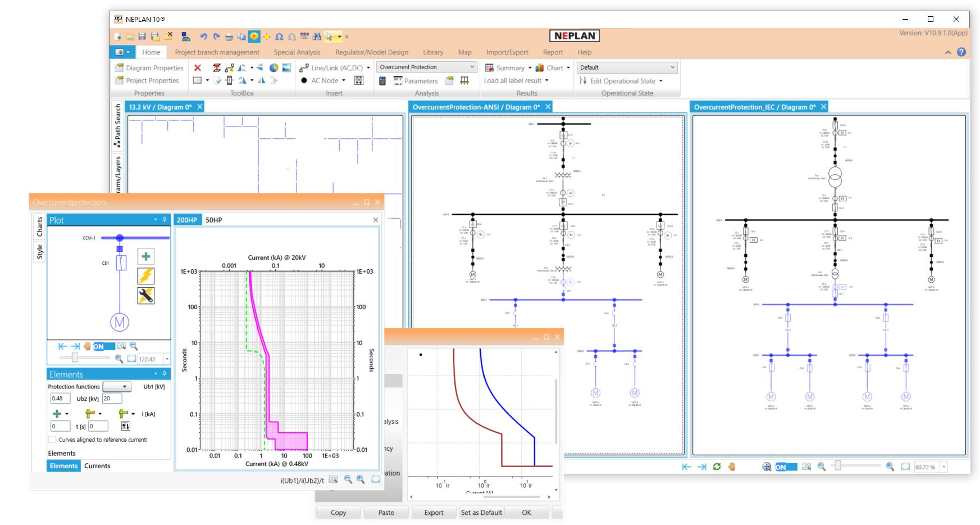Click the binoculars search icon
This screenshot has height=525, width=980.
pos(317,37)
